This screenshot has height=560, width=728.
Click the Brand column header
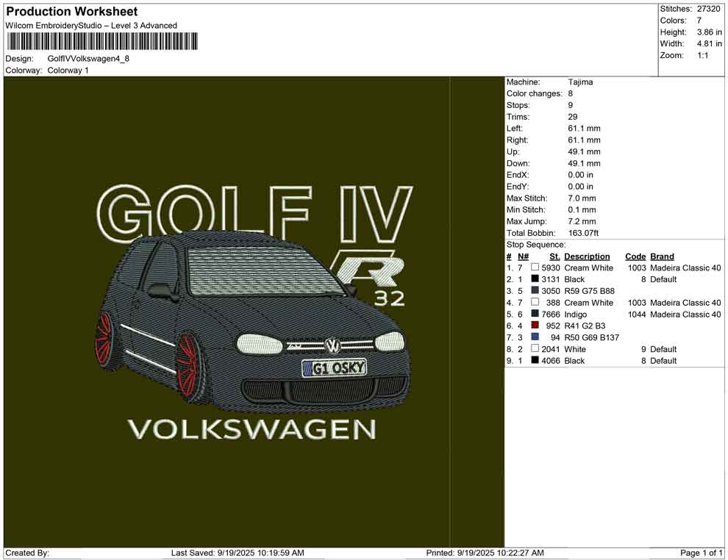pyautogui.click(x=662, y=256)
